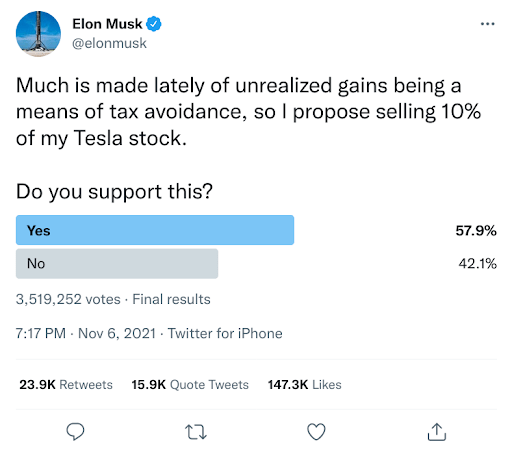
Task: Click the retweet arrows icon
Action: coord(196,432)
